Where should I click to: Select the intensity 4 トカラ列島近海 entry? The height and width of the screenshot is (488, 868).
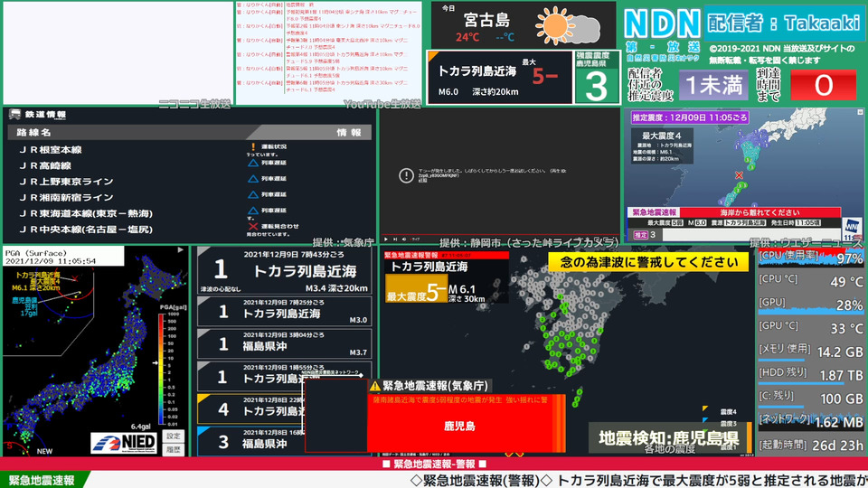pyautogui.click(x=250, y=409)
